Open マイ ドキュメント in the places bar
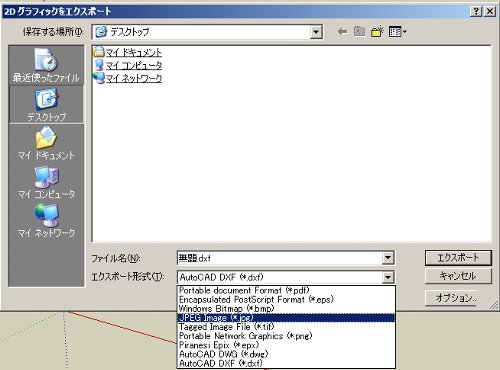The width and height of the screenshot is (500, 370). pos(46,143)
